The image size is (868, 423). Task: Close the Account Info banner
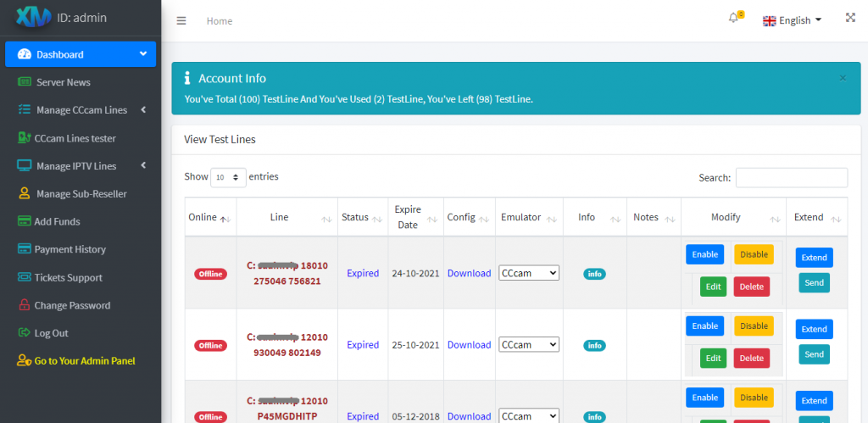coord(843,78)
